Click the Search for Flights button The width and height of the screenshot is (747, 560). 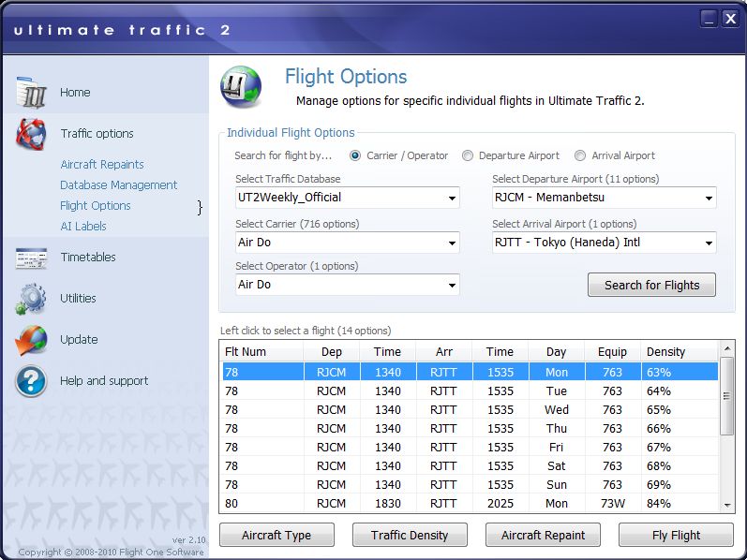click(651, 285)
